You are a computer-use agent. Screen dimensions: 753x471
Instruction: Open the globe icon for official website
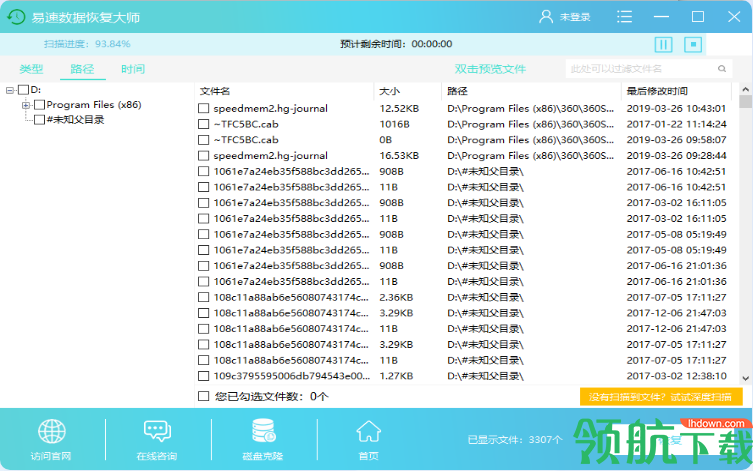52,431
